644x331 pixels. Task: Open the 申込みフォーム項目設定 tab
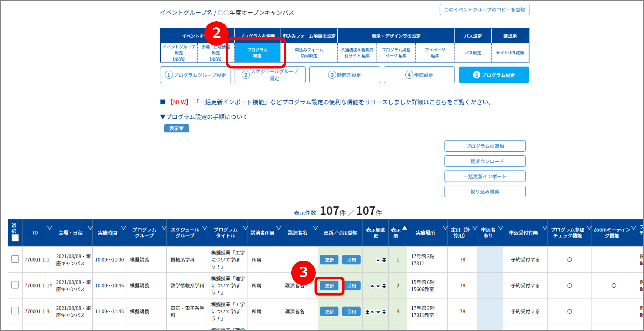[309, 53]
